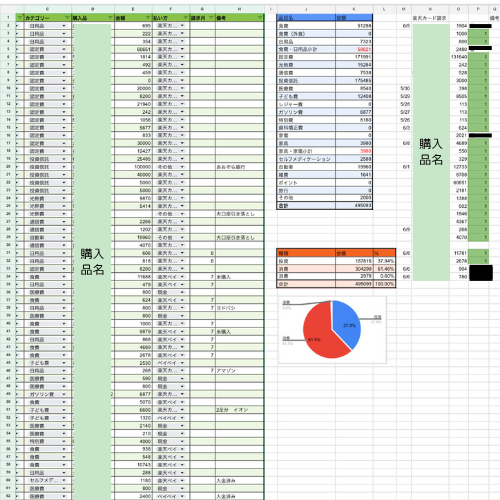This screenshot has height=500, width=500.
Task: Expand the 自動車 category dropdown
Action: [64, 237]
